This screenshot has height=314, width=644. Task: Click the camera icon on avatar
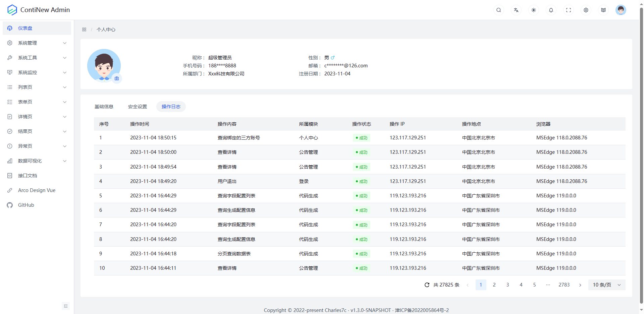tap(117, 78)
